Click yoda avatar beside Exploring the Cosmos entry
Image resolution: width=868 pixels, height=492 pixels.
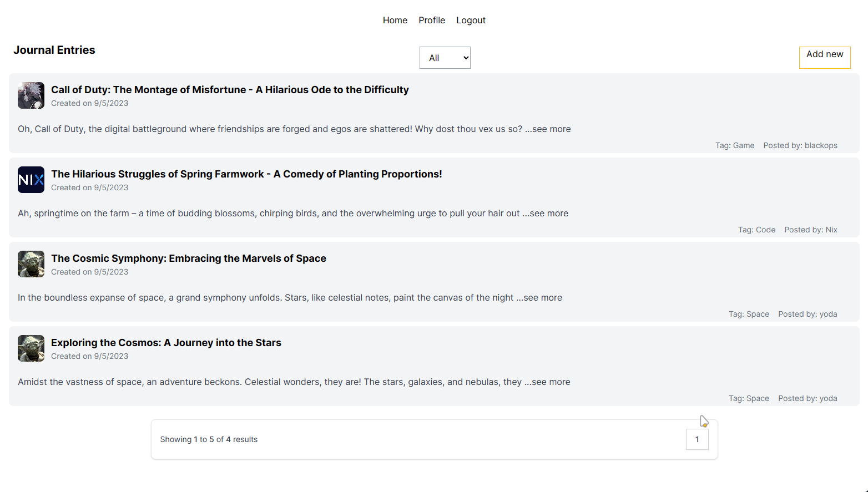coord(31,348)
